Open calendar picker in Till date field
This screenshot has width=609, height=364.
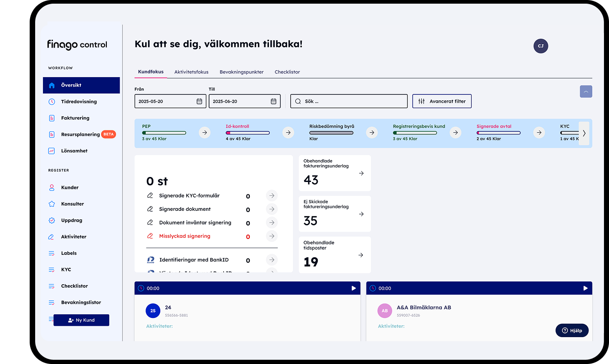[x=273, y=101]
